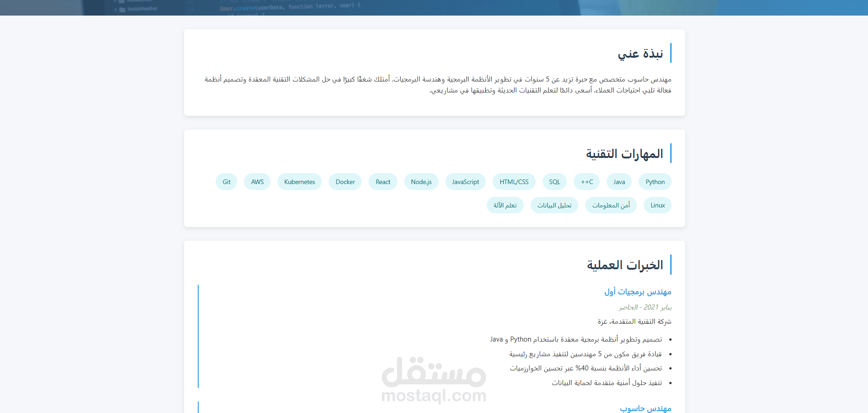Select the AWS skill tag
868x413 pixels.
257,182
